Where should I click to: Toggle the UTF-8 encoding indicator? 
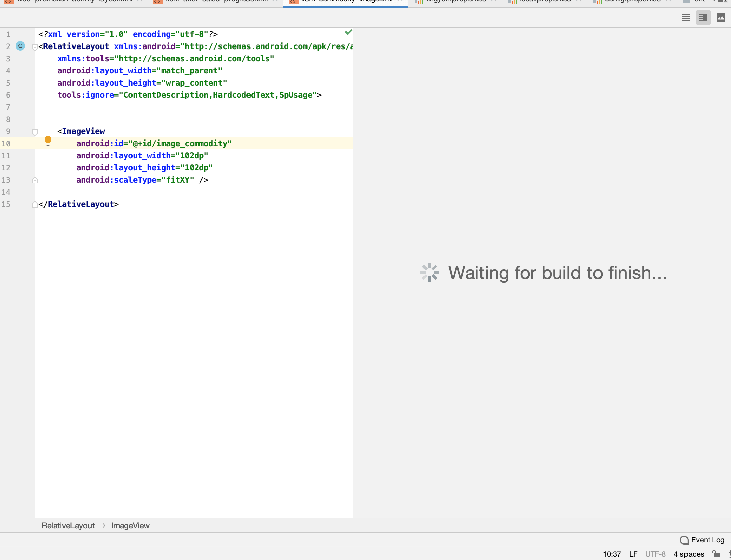[x=655, y=554]
